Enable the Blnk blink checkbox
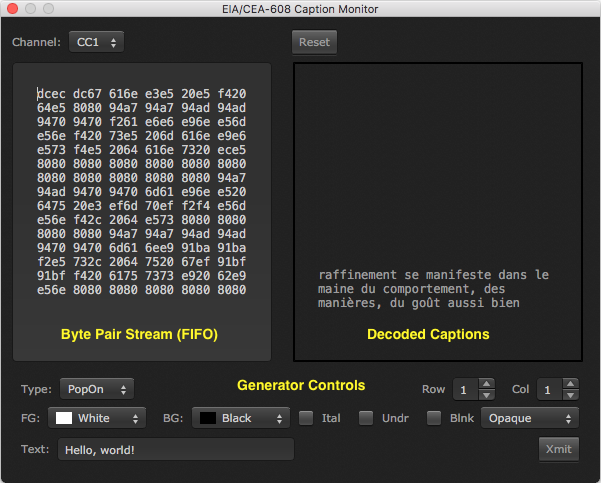This screenshot has height=483, width=601. coord(435,418)
